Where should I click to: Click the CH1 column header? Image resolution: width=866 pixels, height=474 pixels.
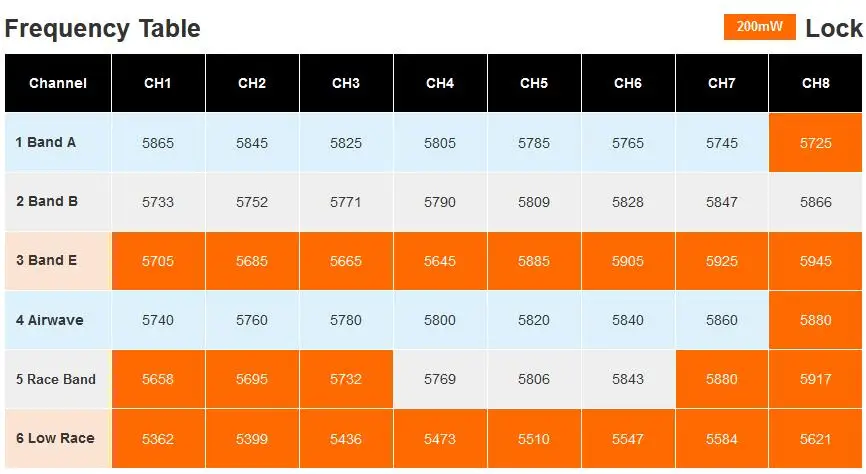click(x=158, y=83)
